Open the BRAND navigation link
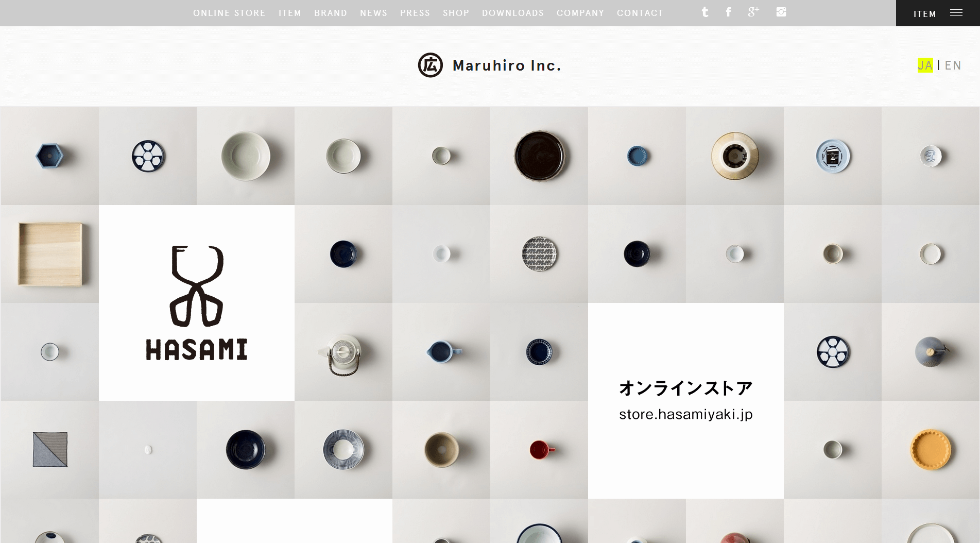The image size is (980, 543). 331,13
